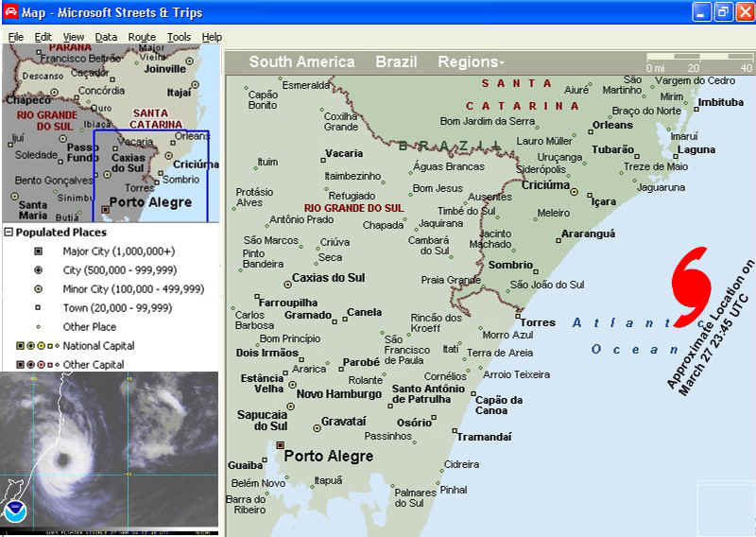Click the hurricane satellite image thumbnail

tap(110, 453)
